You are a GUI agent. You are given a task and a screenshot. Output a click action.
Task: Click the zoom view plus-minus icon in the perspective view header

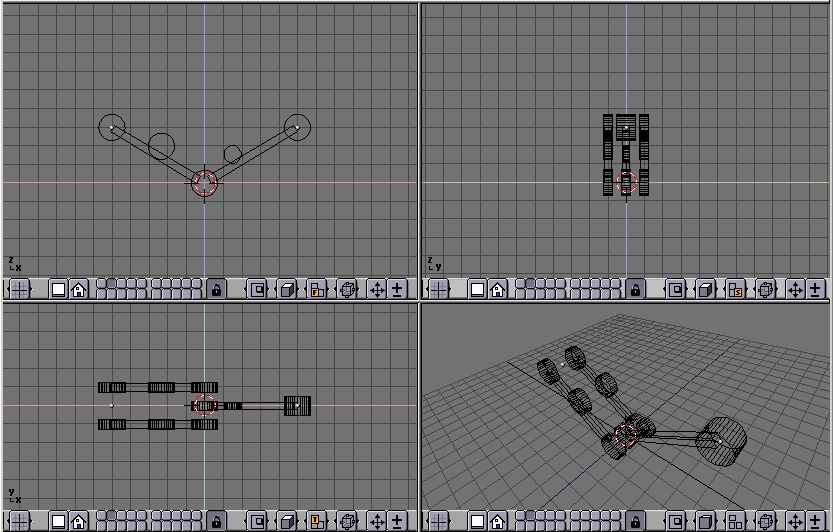pos(817,521)
